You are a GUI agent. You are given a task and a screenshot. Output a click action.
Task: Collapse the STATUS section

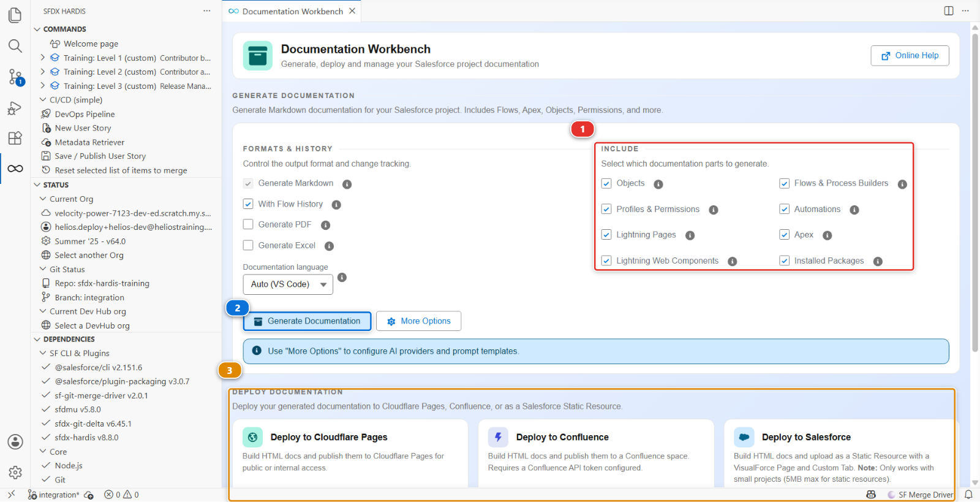point(37,184)
